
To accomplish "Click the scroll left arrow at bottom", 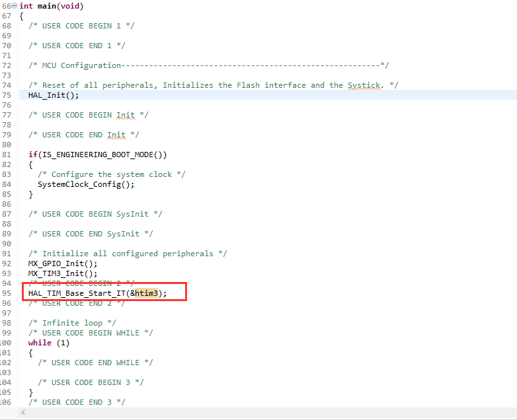I will 23,412.
